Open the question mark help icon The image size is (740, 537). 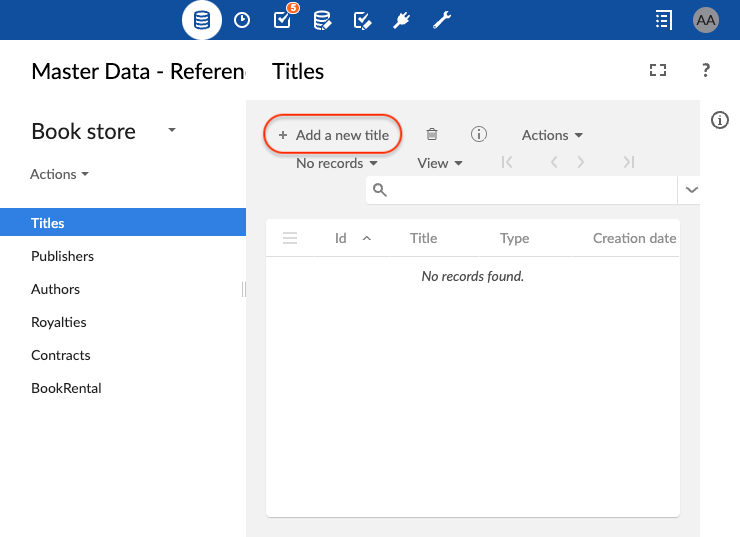tap(706, 70)
